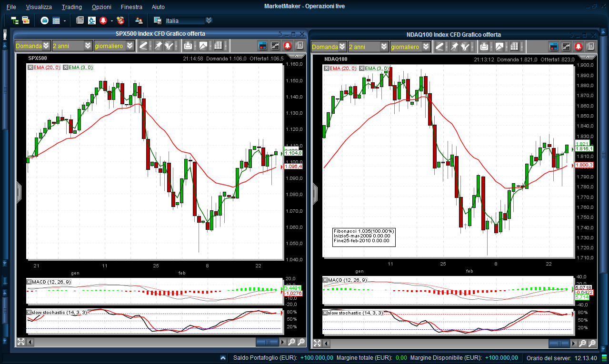The width and height of the screenshot is (609, 364).
Task: Open the Opzioni menu
Action: pyautogui.click(x=101, y=7)
